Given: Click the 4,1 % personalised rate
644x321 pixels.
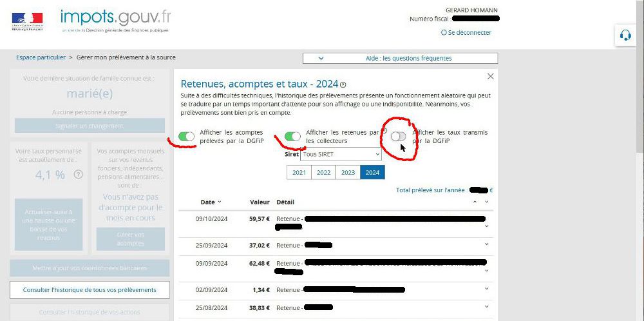Looking at the screenshot, I should pyautogui.click(x=50, y=175).
